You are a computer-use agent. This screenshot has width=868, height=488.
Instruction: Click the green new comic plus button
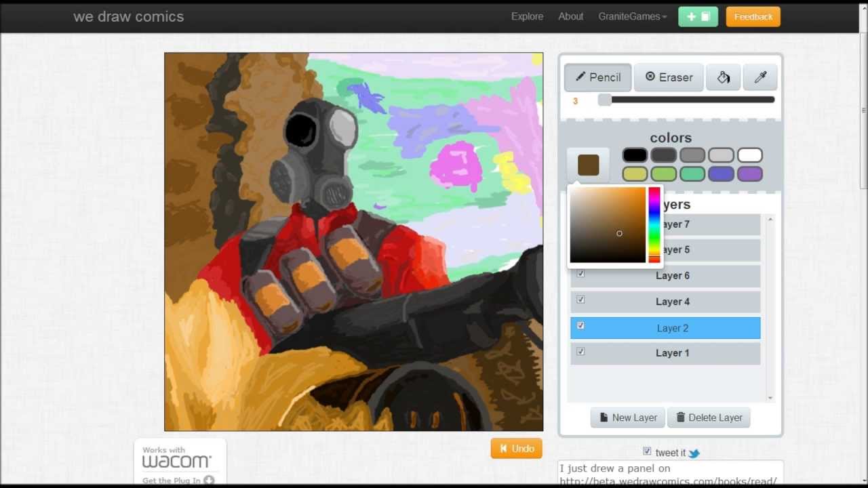point(698,17)
